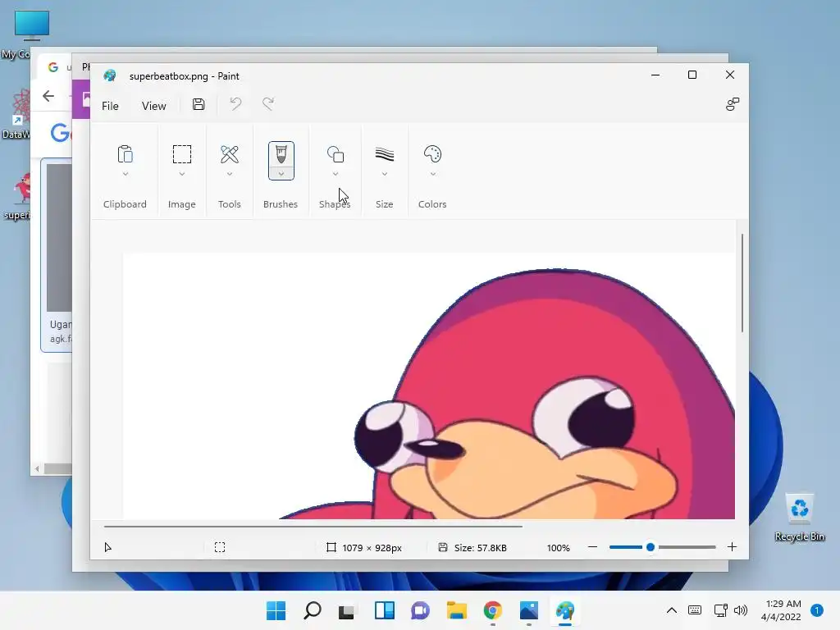Expand the Clipboard dropdown chevron
The image size is (840, 630).
click(x=126, y=174)
